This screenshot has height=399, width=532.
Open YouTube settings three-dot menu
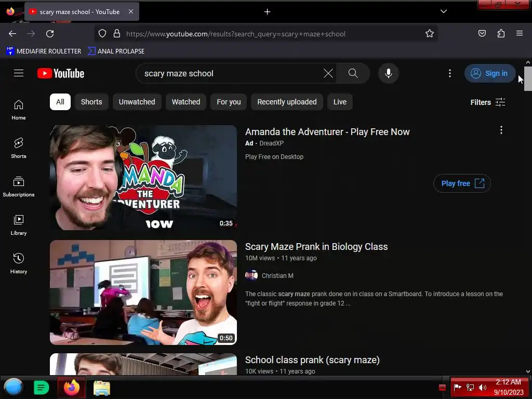point(450,73)
